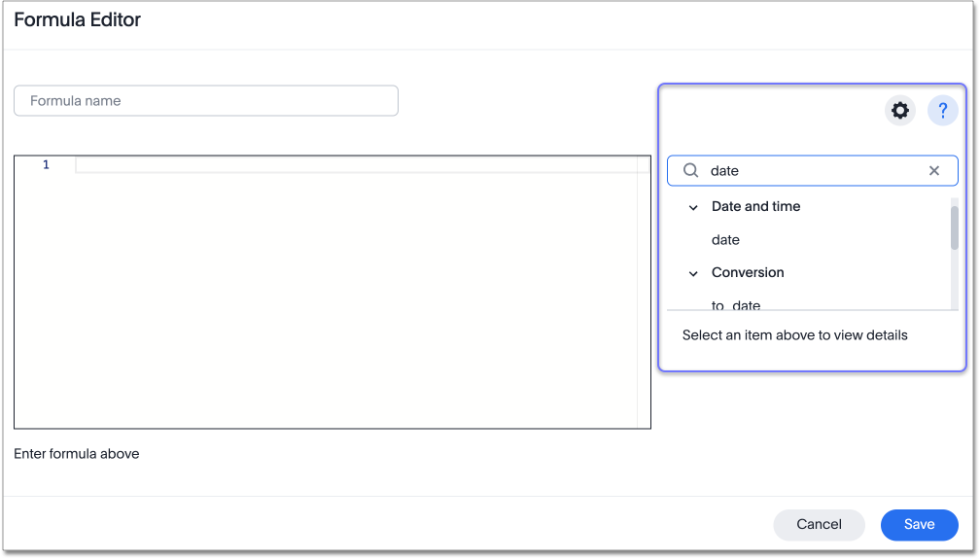Collapse the Conversion category chevron

coord(693,273)
